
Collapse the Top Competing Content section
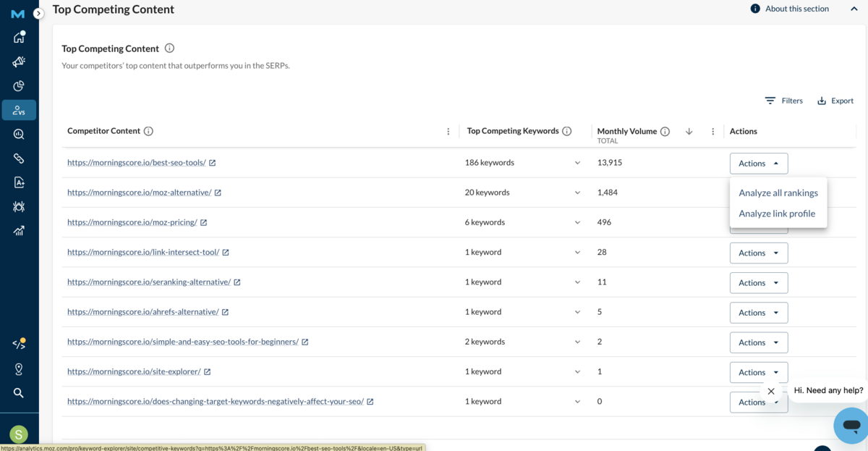pos(854,9)
